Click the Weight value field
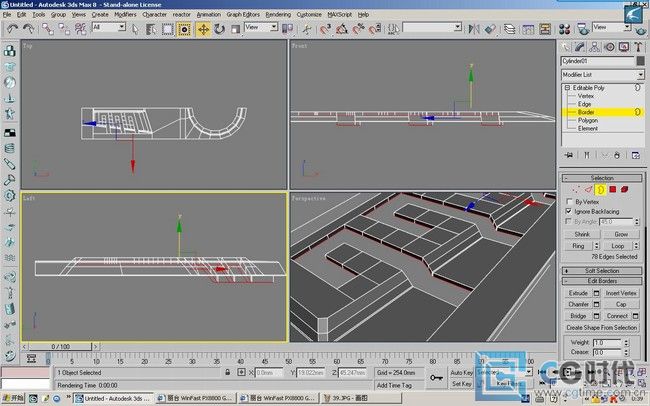Viewport: 650px width, 406px height. pos(607,343)
